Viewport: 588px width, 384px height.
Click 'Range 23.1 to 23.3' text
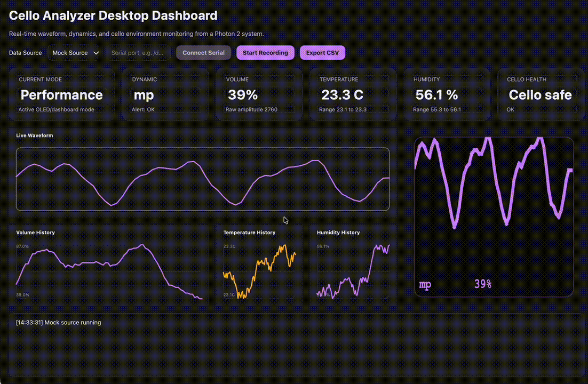coord(343,109)
